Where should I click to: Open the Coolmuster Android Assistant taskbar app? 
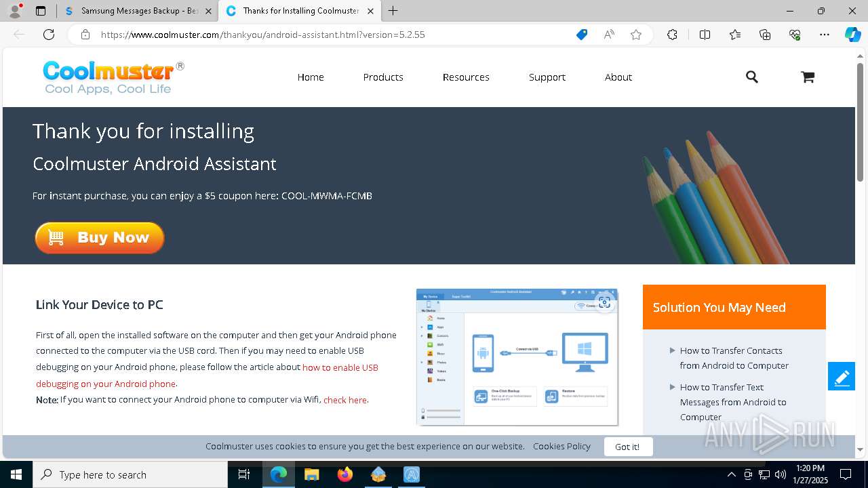coord(412,474)
